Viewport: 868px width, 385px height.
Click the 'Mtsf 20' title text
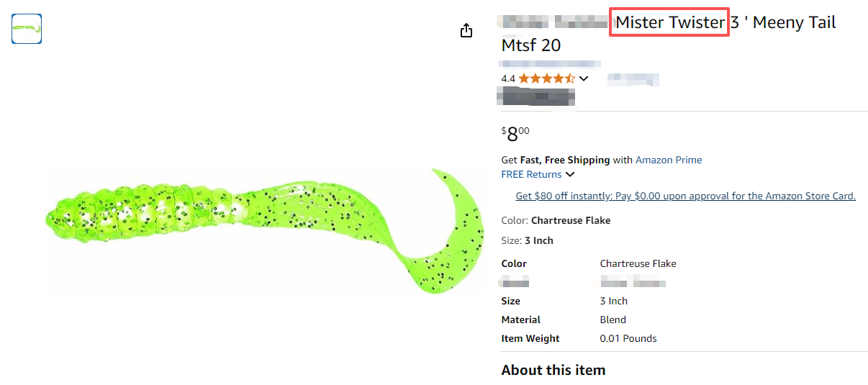[x=530, y=45]
